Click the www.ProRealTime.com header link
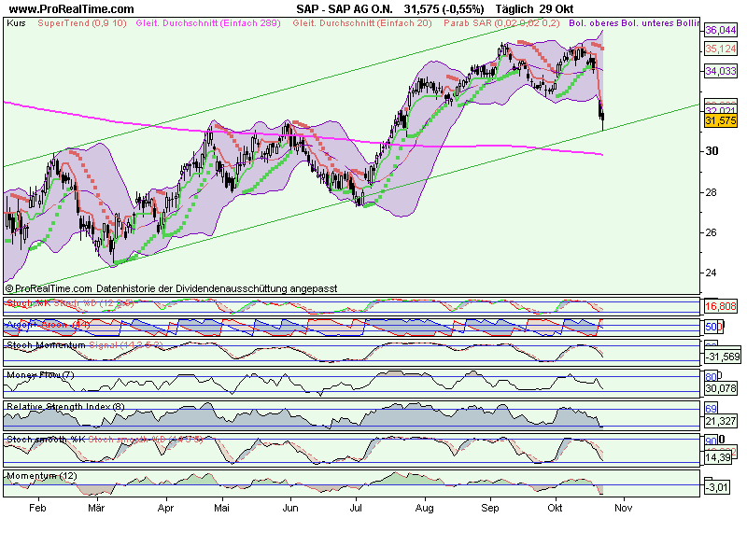 click(x=72, y=9)
